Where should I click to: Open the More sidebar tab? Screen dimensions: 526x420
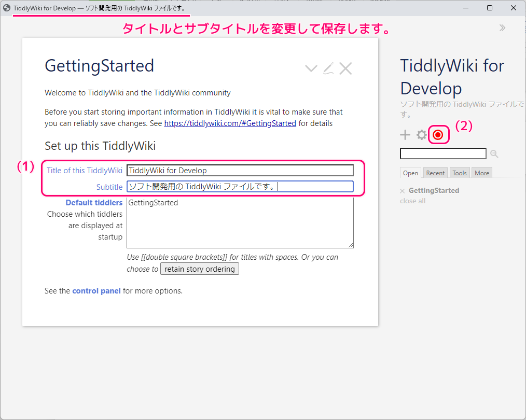click(x=481, y=173)
